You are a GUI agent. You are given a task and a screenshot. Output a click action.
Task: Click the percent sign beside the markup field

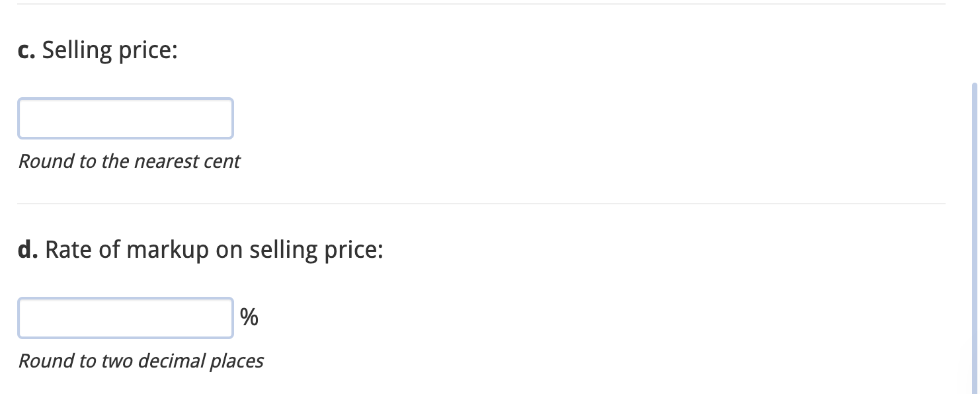pyautogui.click(x=249, y=317)
